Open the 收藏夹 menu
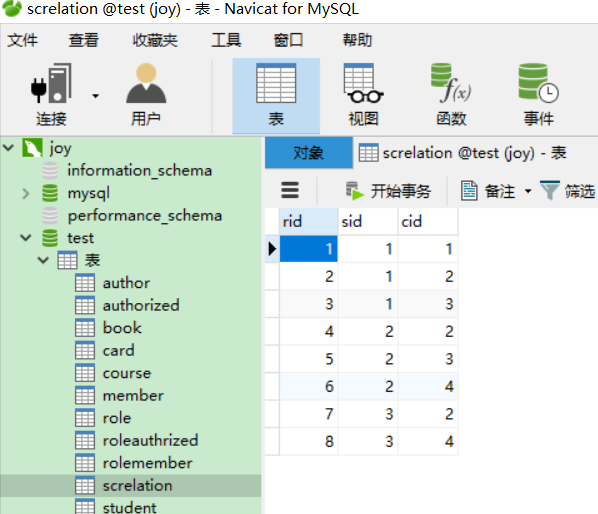 point(155,40)
